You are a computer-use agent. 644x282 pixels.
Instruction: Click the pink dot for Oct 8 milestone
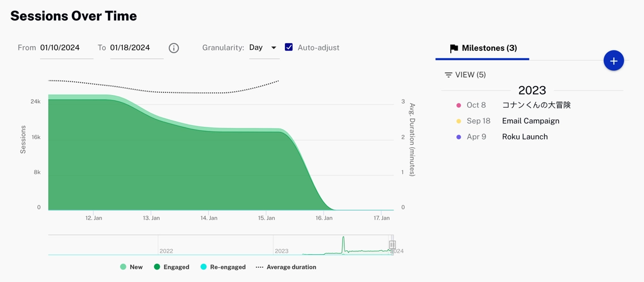tap(459, 105)
